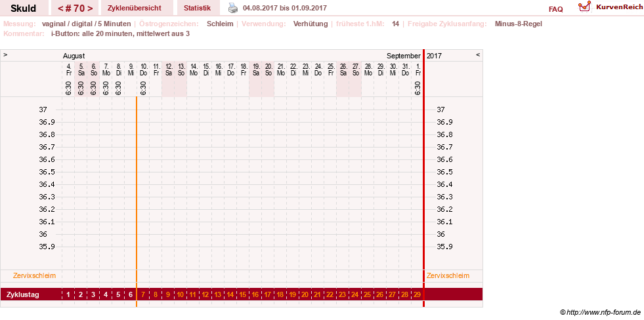Click the red vertical cycle end marker line

[423, 178]
